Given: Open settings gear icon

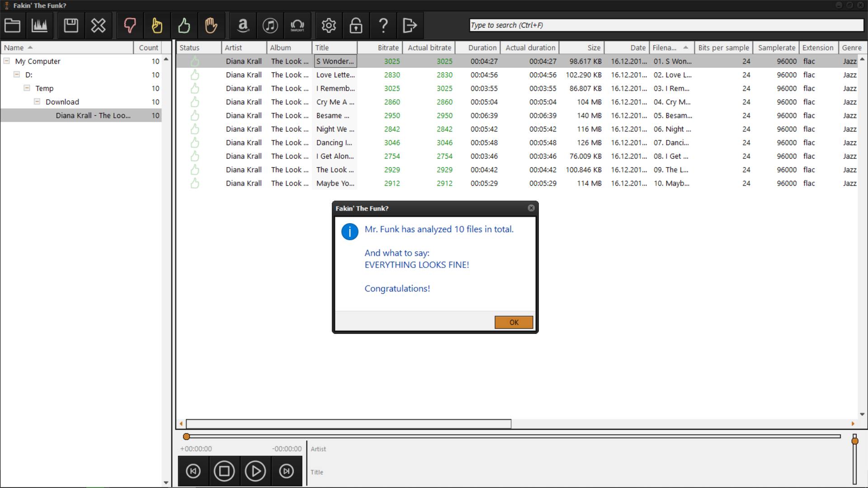Looking at the screenshot, I should point(329,25).
